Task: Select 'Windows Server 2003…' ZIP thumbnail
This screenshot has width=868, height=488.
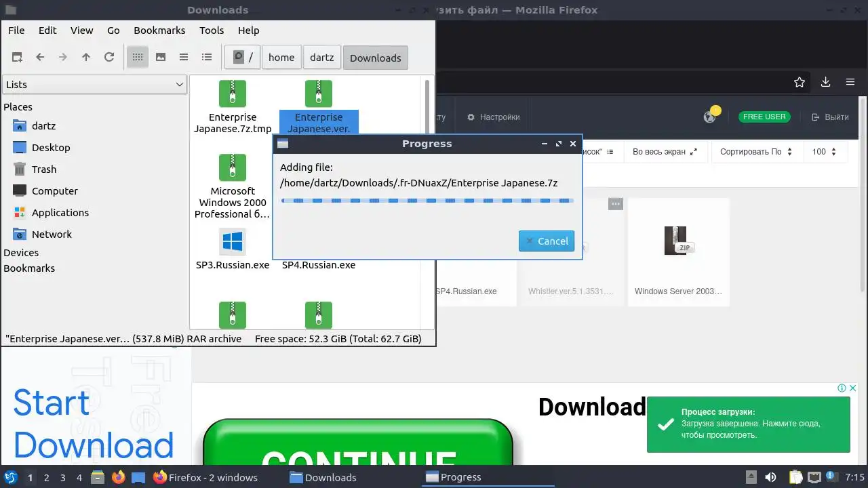Action: 678,241
